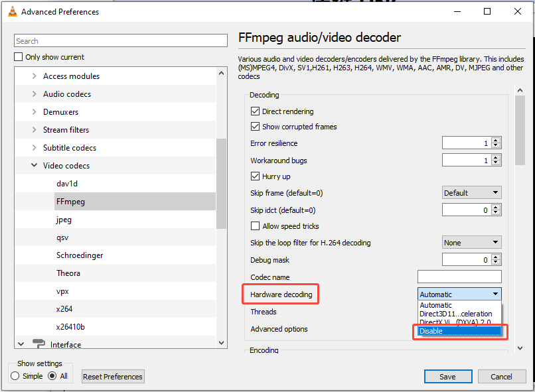The image size is (535, 392).
Task: Select All show settings radio
Action: point(52,376)
